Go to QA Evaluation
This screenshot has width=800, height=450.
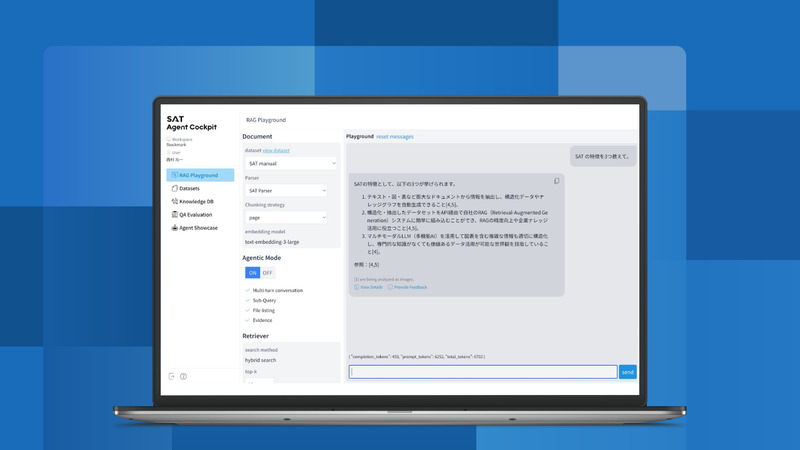[x=195, y=215]
